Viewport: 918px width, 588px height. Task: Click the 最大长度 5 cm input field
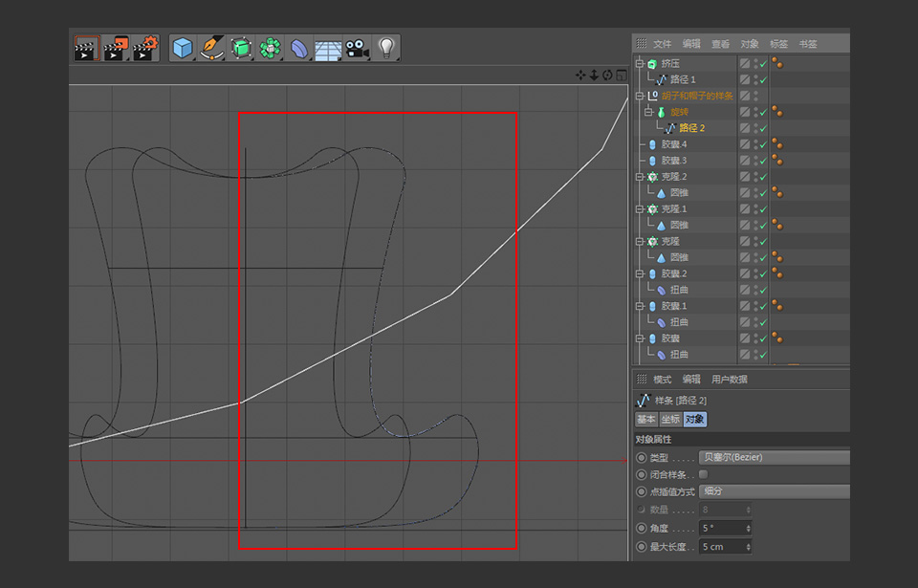723,546
